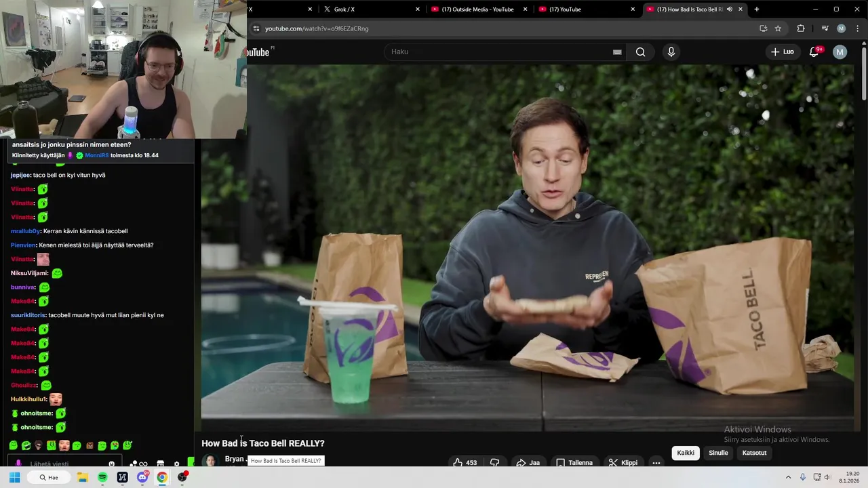Open Discord from the taskbar
This screenshot has width=868, height=488.
point(142,477)
